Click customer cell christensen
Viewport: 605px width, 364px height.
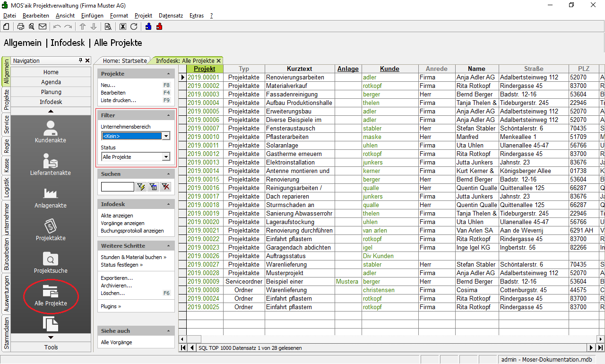click(390, 290)
